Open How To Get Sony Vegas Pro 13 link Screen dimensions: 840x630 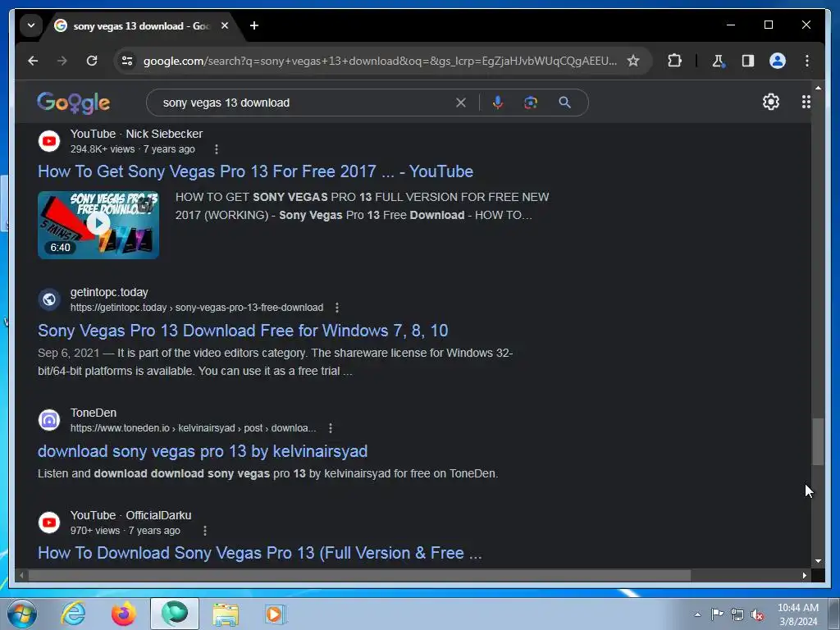tap(256, 171)
